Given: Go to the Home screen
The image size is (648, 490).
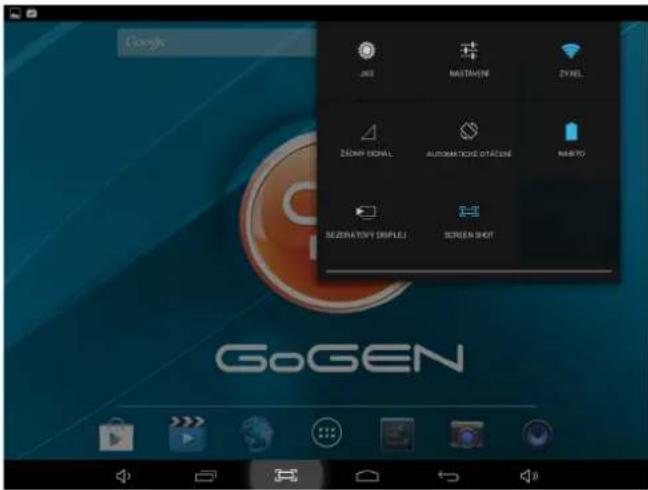Looking at the screenshot, I should (x=367, y=476).
